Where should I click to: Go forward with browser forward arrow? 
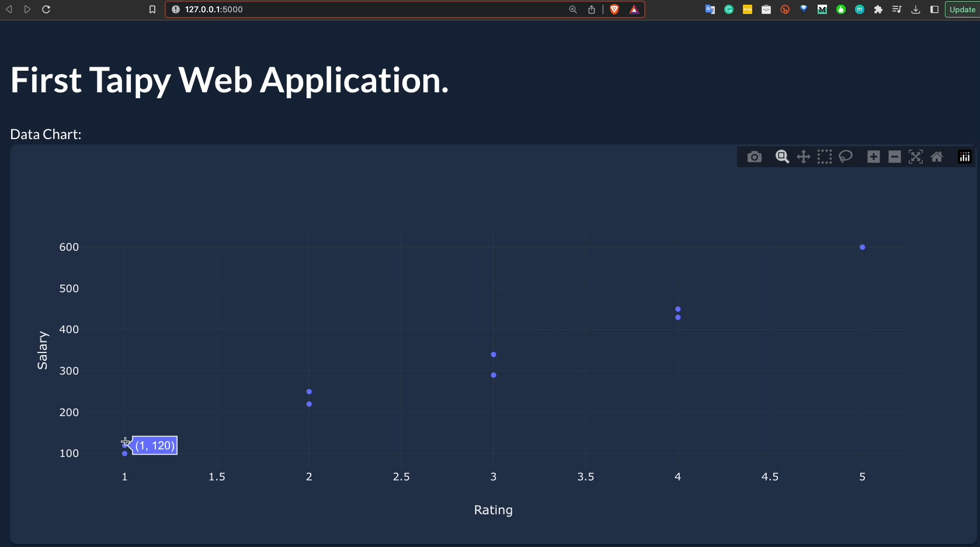(x=27, y=9)
